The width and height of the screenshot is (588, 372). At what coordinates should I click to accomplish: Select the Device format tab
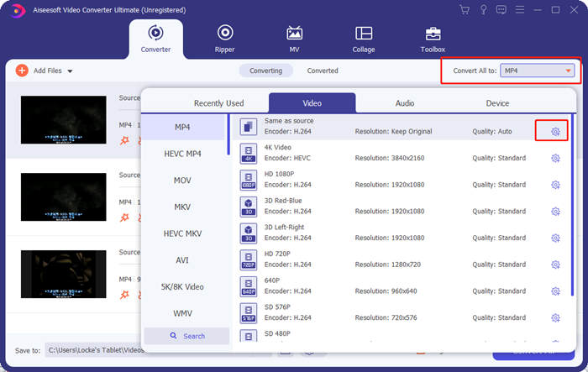click(497, 103)
